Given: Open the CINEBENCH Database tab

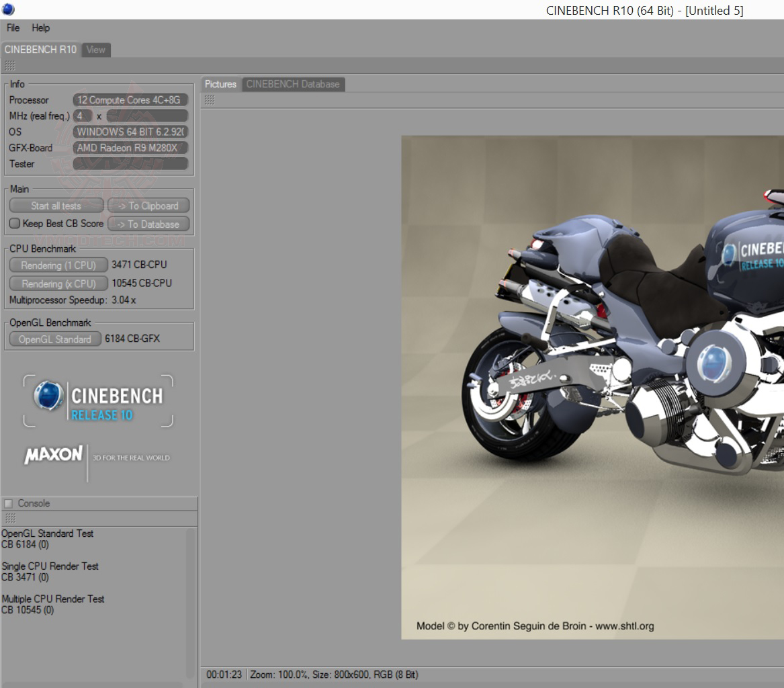Looking at the screenshot, I should click(293, 84).
